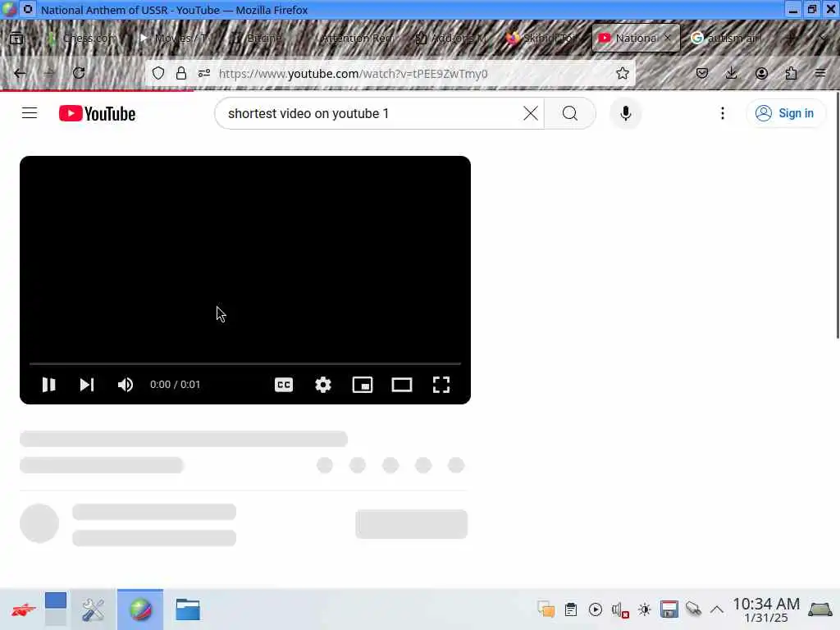
Task: Open system settings tools in taskbar
Action: [x=94, y=609]
